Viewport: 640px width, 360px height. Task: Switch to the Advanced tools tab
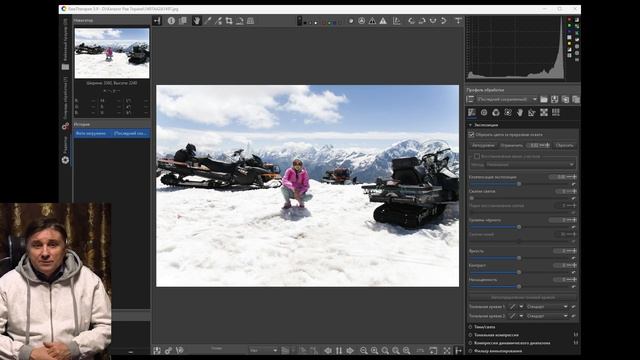(508, 113)
